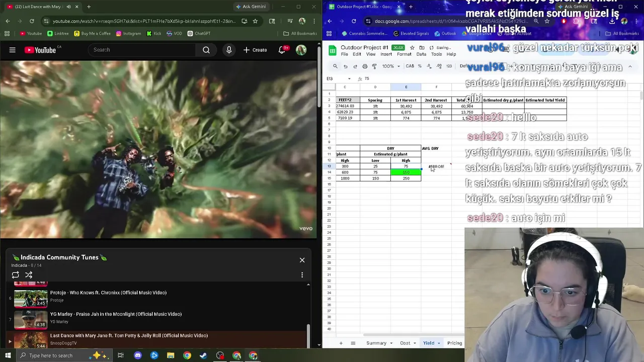Viewport: 644px width, 362px height.
Task: Open Instagram bookmark
Action: 128,34
